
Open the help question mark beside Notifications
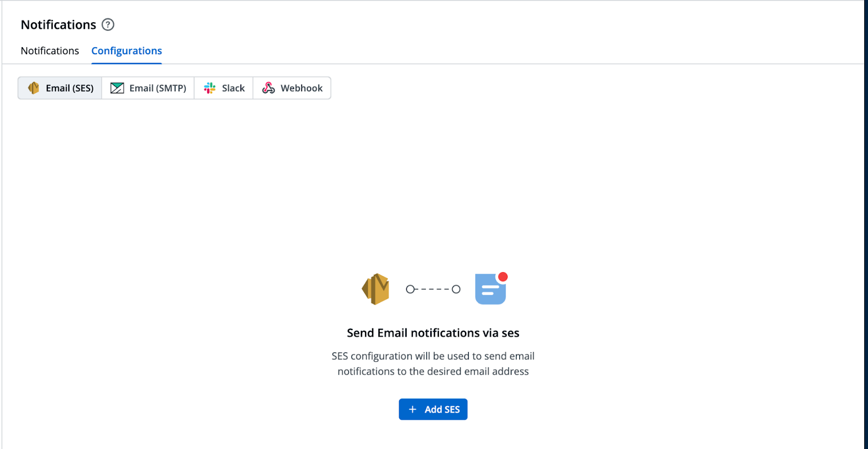coord(107,24)
